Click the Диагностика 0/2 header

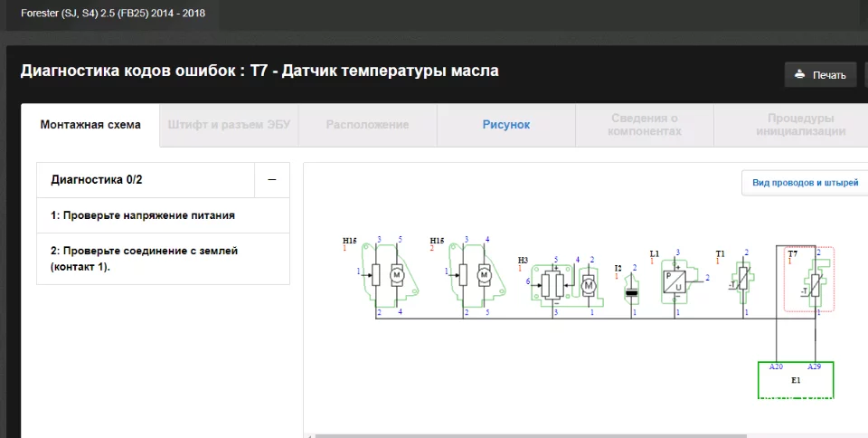tap(146, 180)
